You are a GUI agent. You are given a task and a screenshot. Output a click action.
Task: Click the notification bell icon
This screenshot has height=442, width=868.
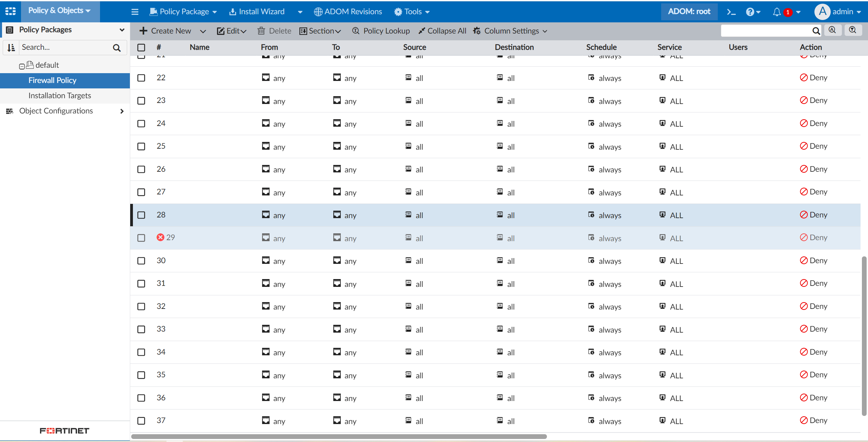(776, 12)
